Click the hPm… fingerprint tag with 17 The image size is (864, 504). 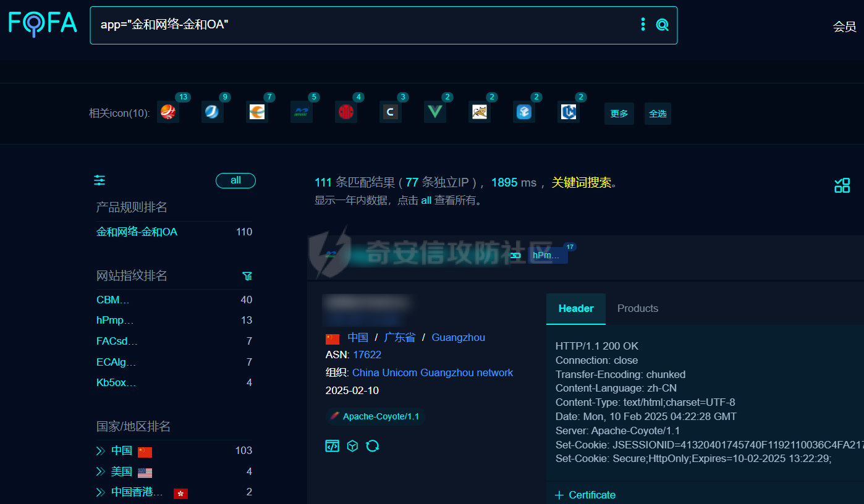tap(547, 255)
